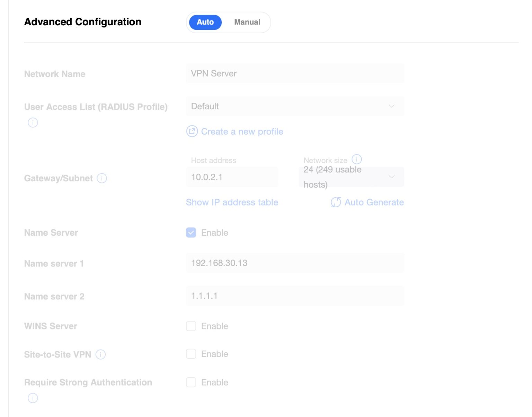Click the User Access List info icon

point(33,123)
